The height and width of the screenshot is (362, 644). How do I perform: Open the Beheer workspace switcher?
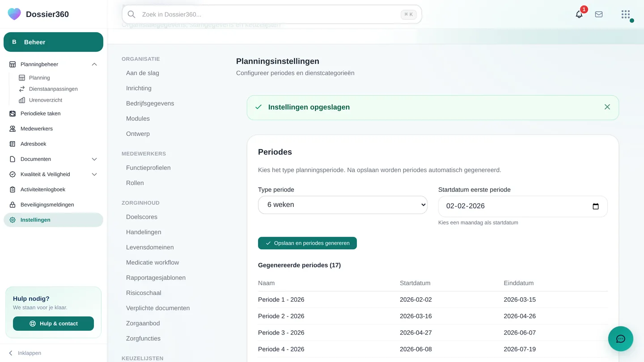point(53,42)
